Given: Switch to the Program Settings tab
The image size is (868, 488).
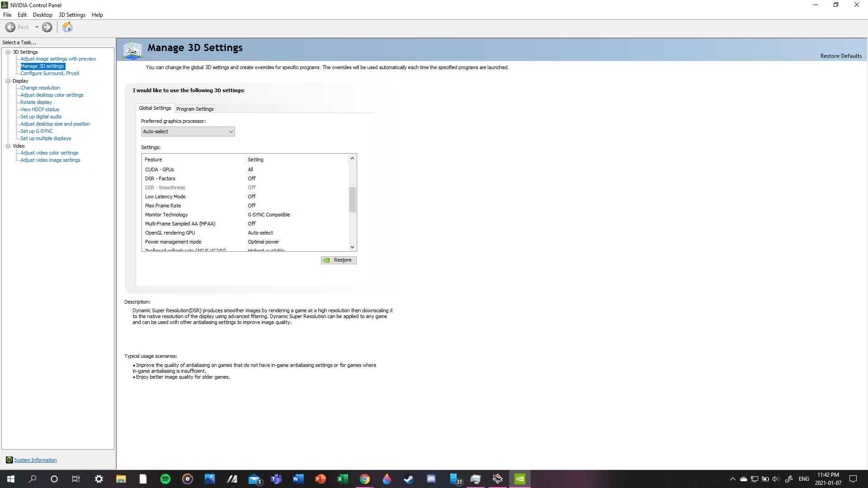Looking at the screenshot, I should coord(195,109).
